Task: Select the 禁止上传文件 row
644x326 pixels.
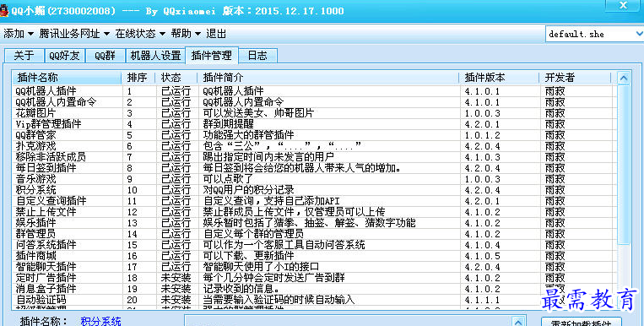Action: (x=314, y=212)
